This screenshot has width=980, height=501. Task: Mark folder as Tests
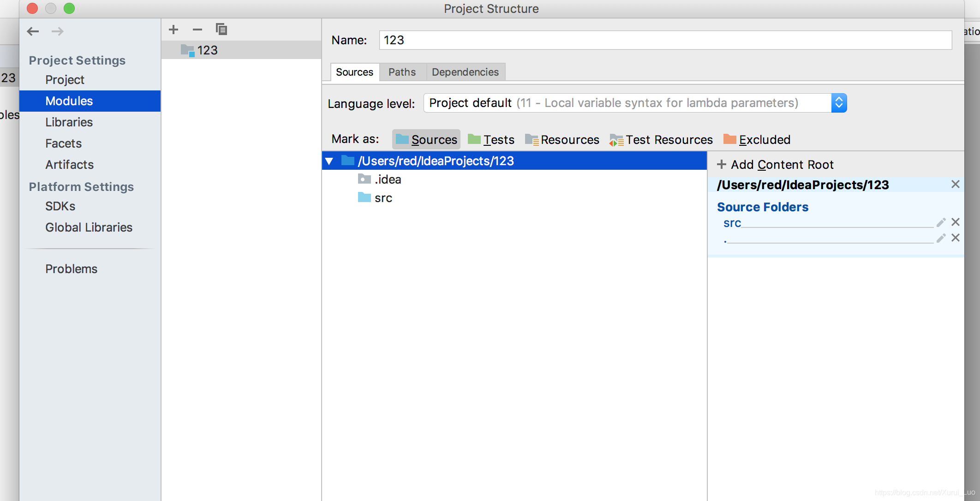(491, 139)
